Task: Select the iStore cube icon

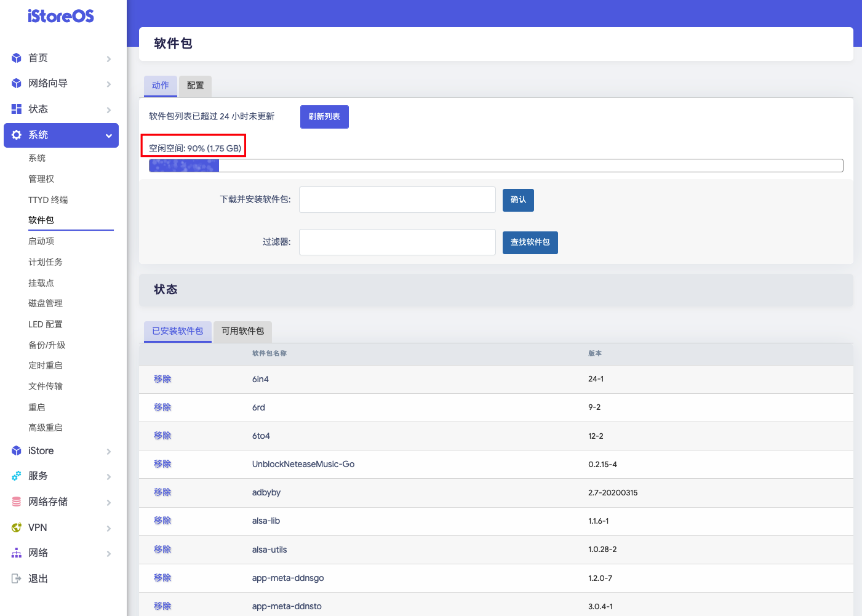Action: click(16, 450)
